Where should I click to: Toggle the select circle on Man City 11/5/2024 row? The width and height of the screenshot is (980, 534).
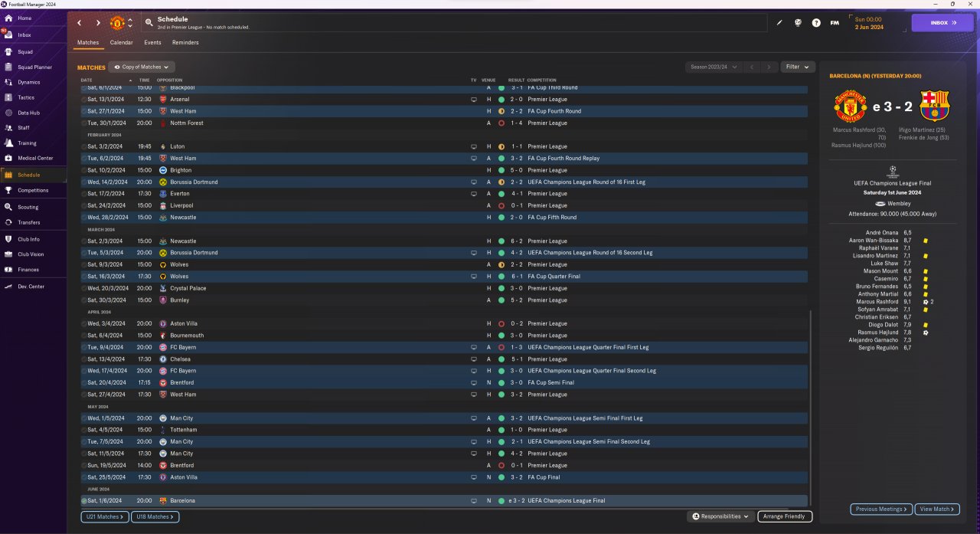tap(84, 454)
